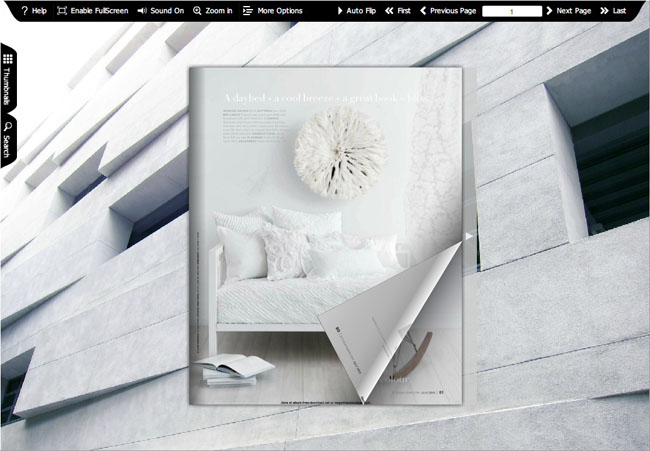Click the Auto Flip play arrow icon
The height and width of the screenshot is (451, 650).
pos(340,11)
